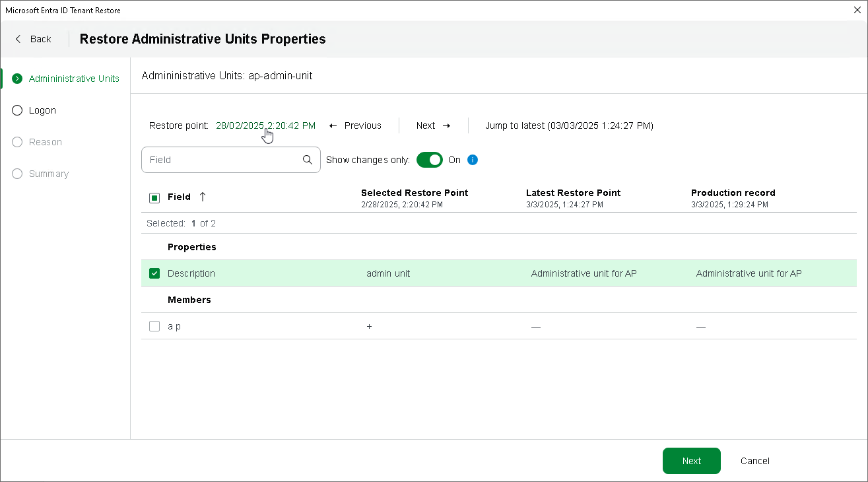Uncheck the Description checkbox
Image resolution: width=868 pixels, height=482 pixels.
pos(154,273)
